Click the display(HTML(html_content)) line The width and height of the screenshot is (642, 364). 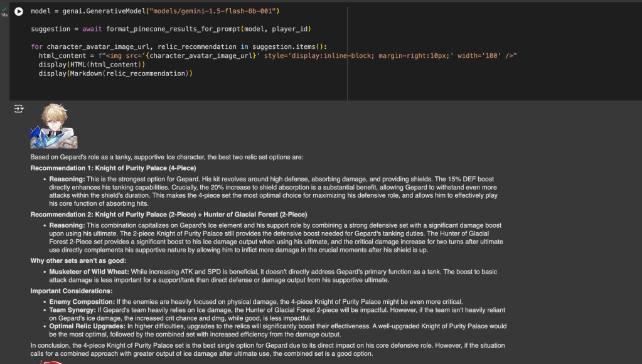tap(92, 65)
